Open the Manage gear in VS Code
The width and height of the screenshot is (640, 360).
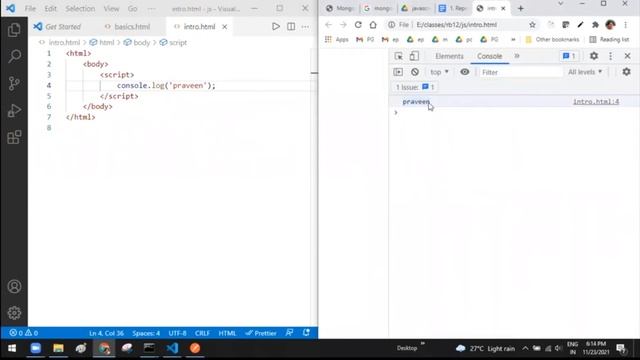pyautogui.click(x=14, y=313)
